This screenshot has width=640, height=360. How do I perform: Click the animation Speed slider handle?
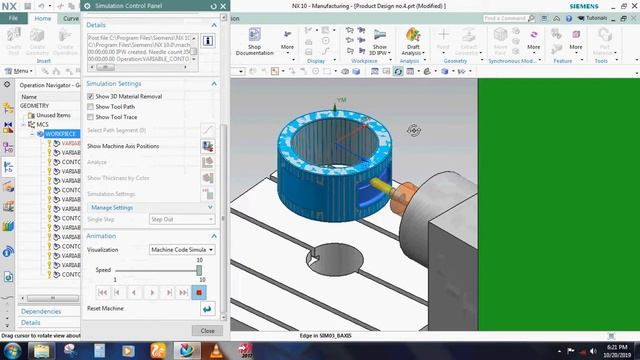point(199,270)
